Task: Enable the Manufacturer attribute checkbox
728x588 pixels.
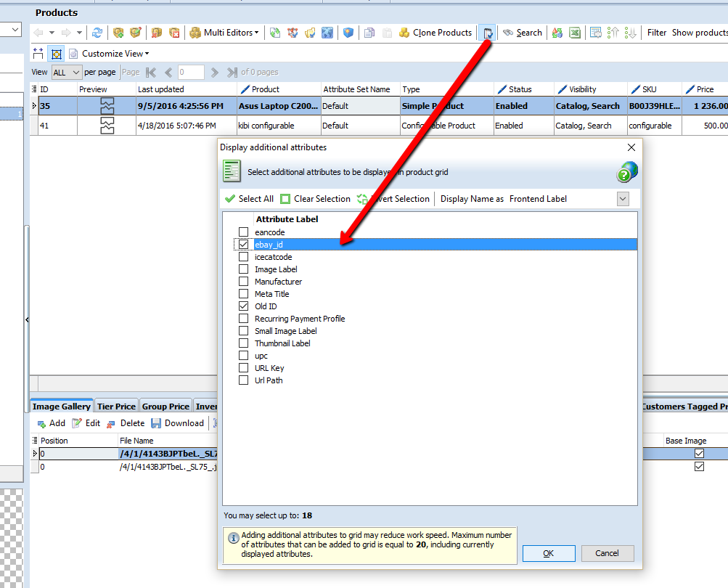Action: pyautogui.click(x=244, y=282)
